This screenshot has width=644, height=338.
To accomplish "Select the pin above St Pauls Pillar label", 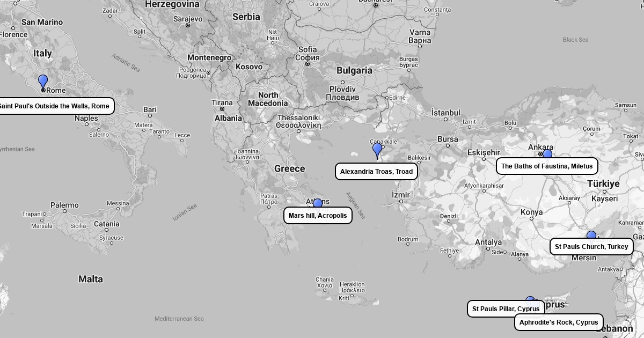I will (x=530, y=299).
